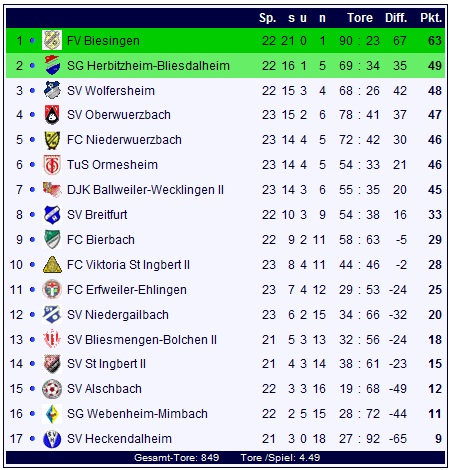Select the SV Niedergailbach team name
This screenshot has height=470, width=452.
coord(118,315)
